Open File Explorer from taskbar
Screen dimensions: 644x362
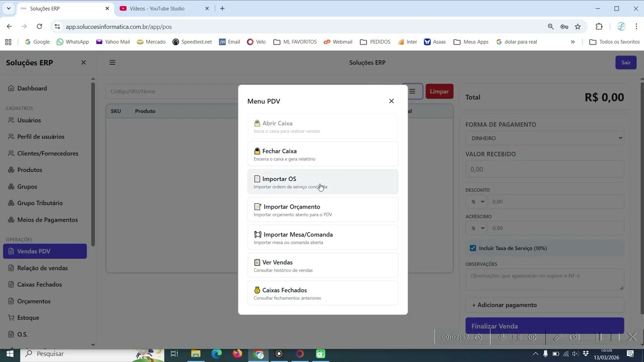(196, 354)
